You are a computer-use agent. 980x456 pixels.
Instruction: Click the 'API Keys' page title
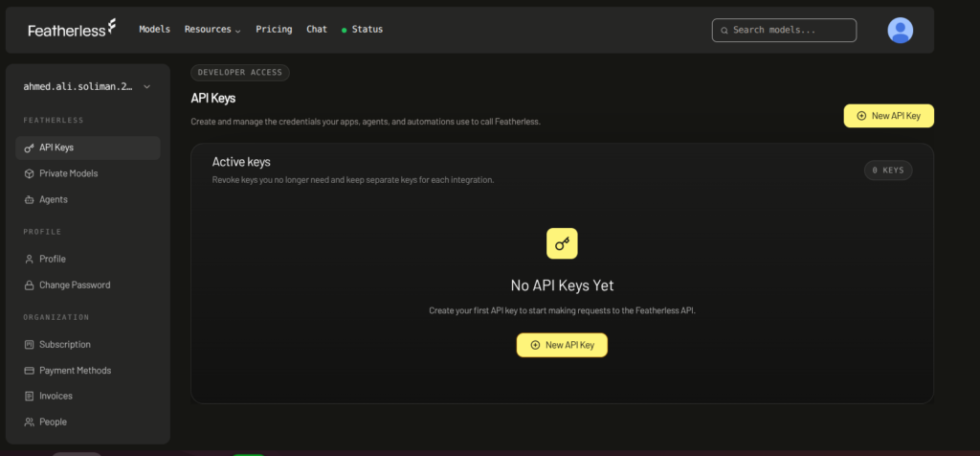pyautogui.click(x=213, y=99)
